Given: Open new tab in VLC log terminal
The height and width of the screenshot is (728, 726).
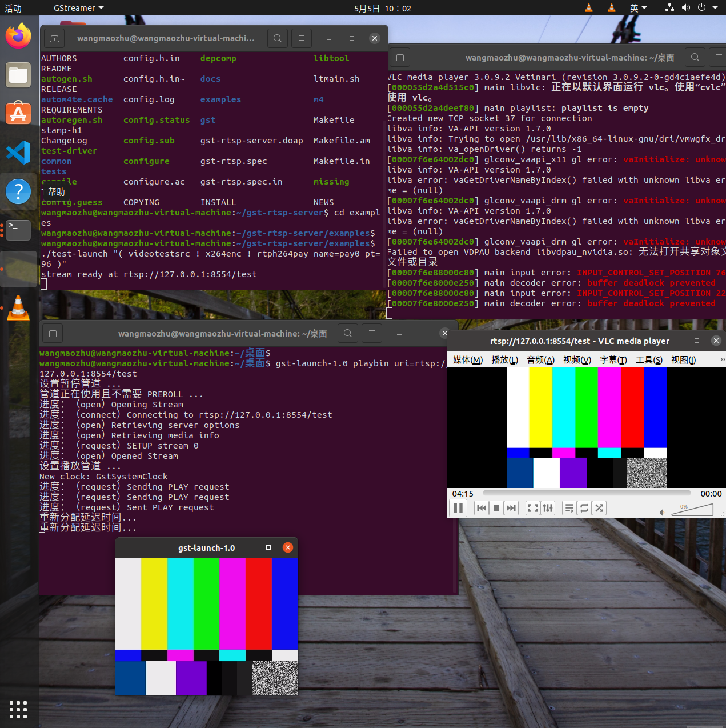Looking at the screenshot, I should tap(400, 57).
